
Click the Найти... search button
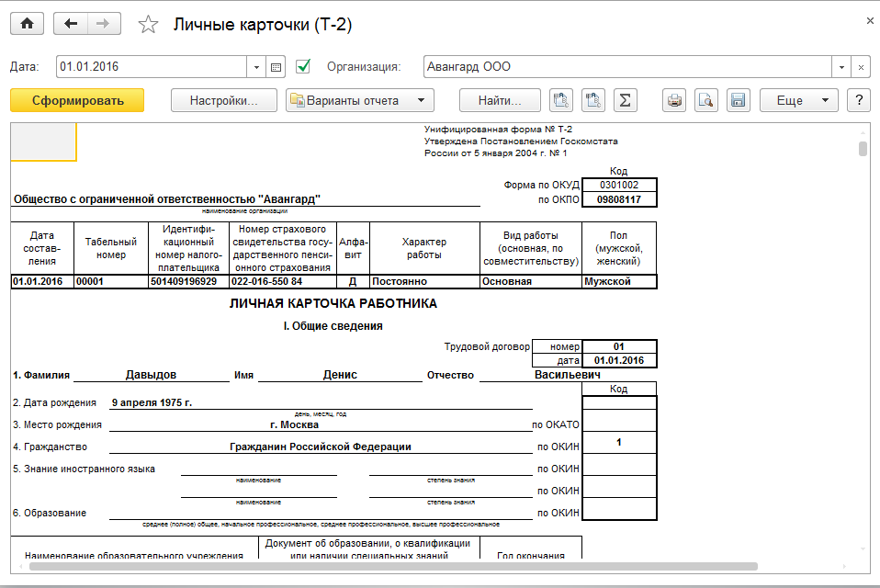pos(500,100)
